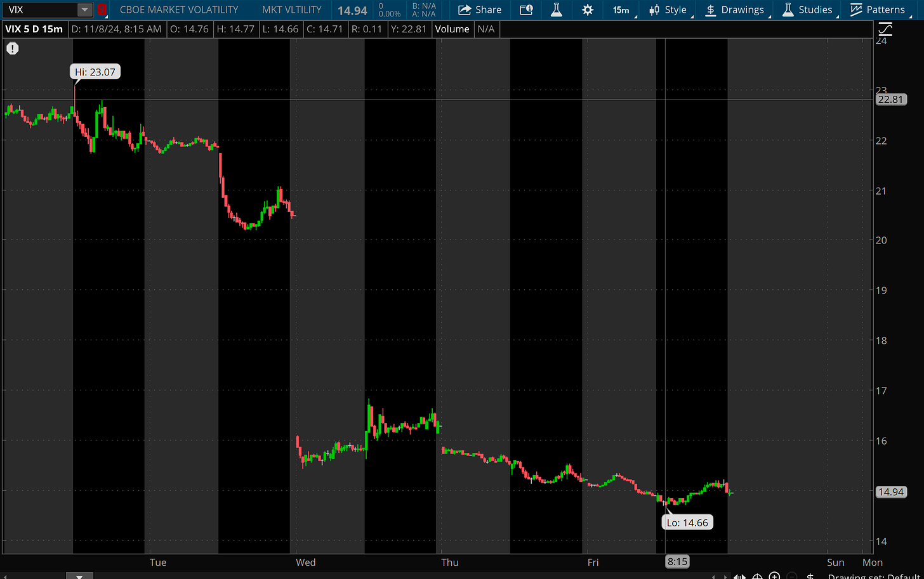This screenshot has width=924, height=579.
Task: Change the 15m timeframe selector
Action: (x=621, y=10)
